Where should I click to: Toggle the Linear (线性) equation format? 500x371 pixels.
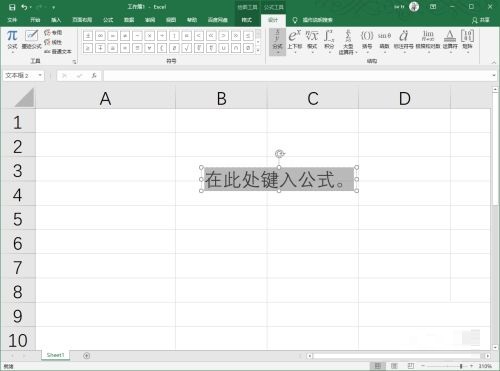click(53, 42)
